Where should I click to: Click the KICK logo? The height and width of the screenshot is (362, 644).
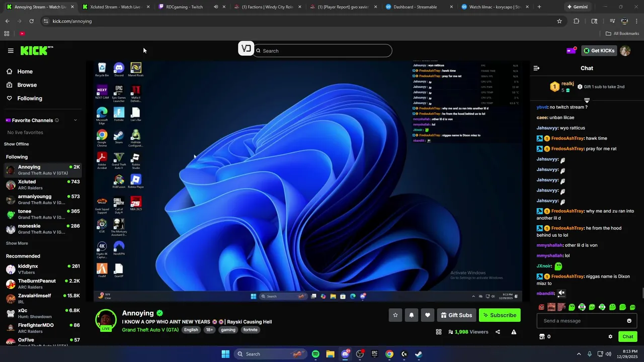coord(36,50)
